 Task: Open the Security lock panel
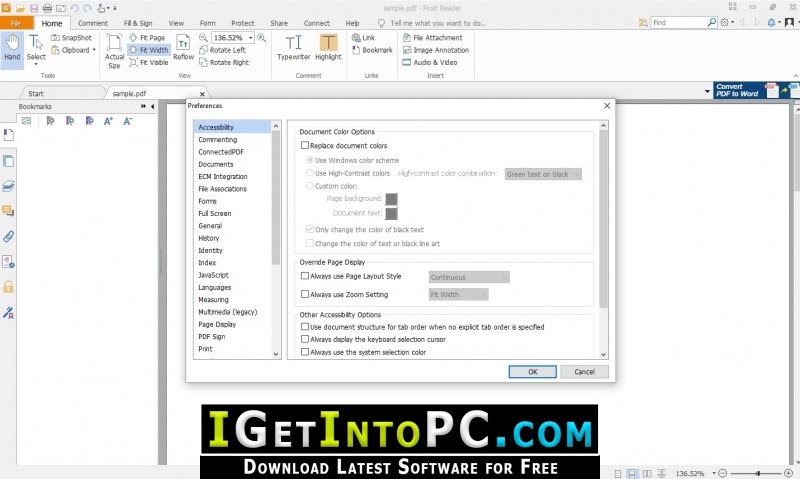(x=8, y=287)
